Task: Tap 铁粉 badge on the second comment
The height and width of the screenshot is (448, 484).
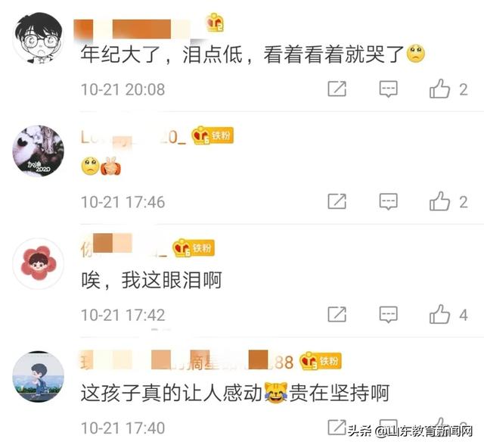Action: pyautogui.click(x=213, y=135)
